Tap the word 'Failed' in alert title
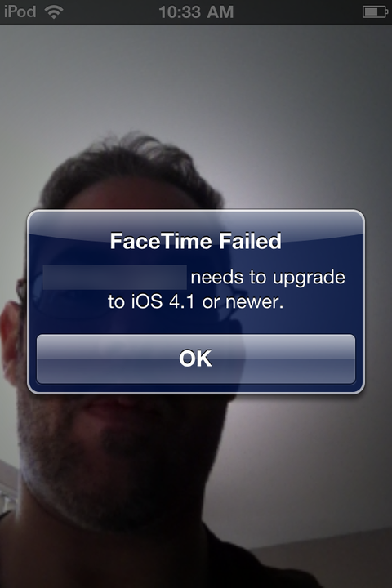This screenshot has height=588, width=392. tap(250, 241)
